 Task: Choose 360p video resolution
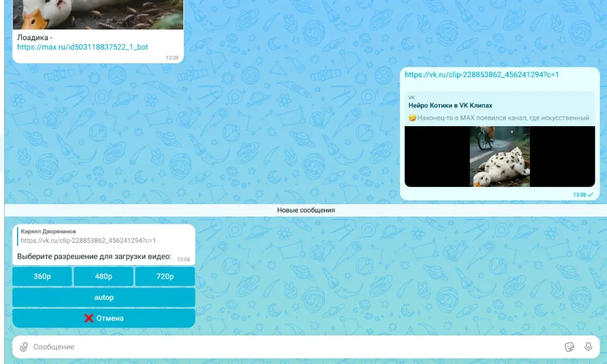(42, 276)
